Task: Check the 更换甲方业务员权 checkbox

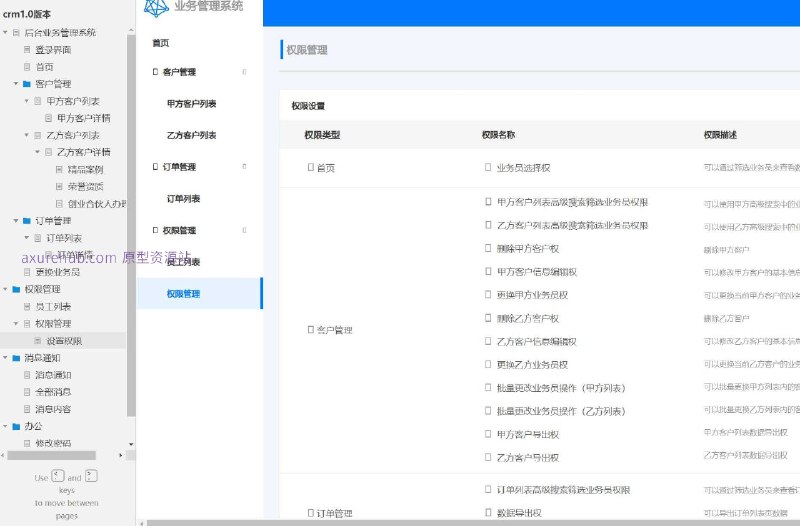Action: click(x=488, y=294)
